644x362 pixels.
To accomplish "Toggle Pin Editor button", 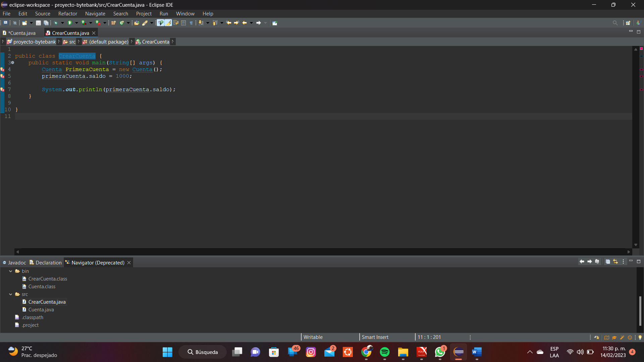I will [275, 23].
